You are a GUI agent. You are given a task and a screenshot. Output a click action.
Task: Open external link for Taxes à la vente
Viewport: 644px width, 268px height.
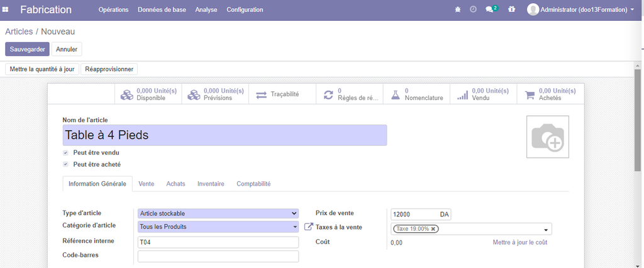[308, 227]
